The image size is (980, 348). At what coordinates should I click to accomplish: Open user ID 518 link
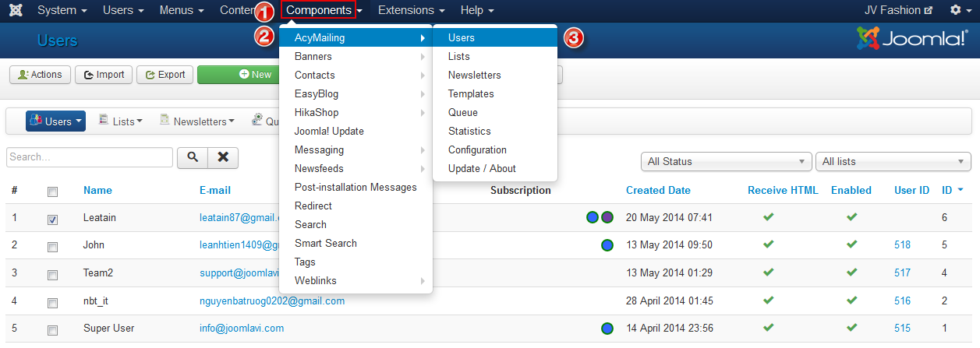pyautogui.click(x=902, y=245)
